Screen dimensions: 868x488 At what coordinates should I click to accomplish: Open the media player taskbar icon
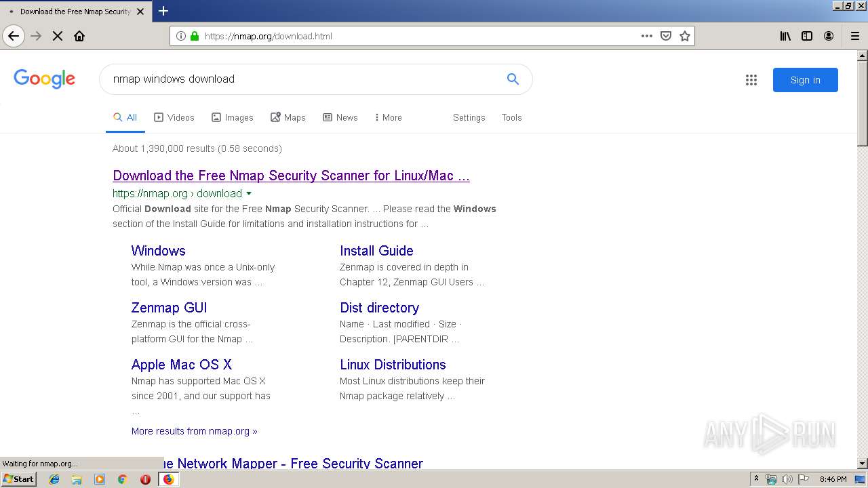(x=100, y=479)
